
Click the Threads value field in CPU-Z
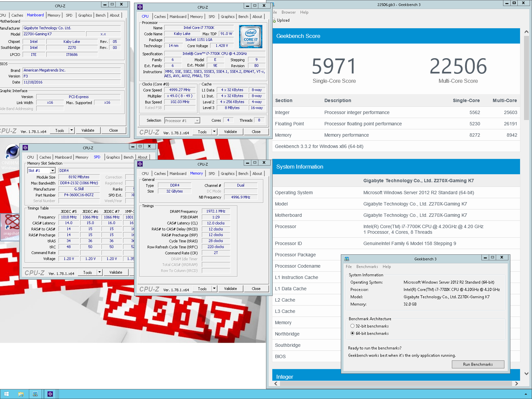click(259, 120)
